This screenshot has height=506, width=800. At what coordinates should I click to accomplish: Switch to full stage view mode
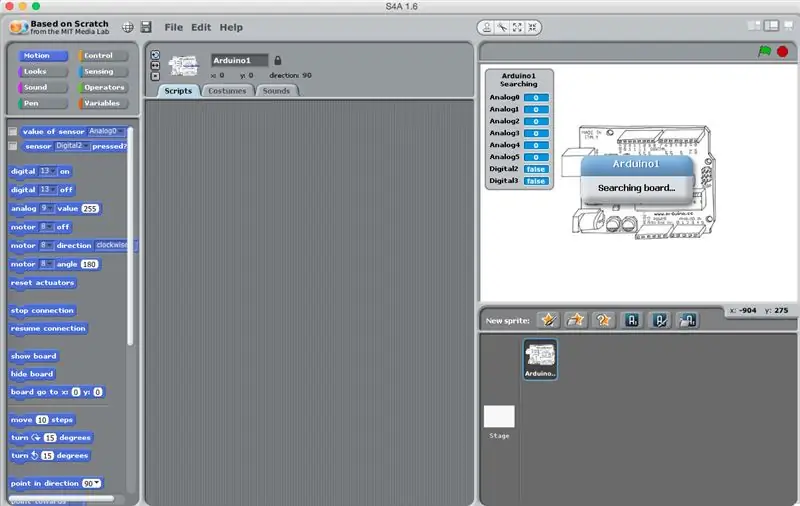click(771, 26)
